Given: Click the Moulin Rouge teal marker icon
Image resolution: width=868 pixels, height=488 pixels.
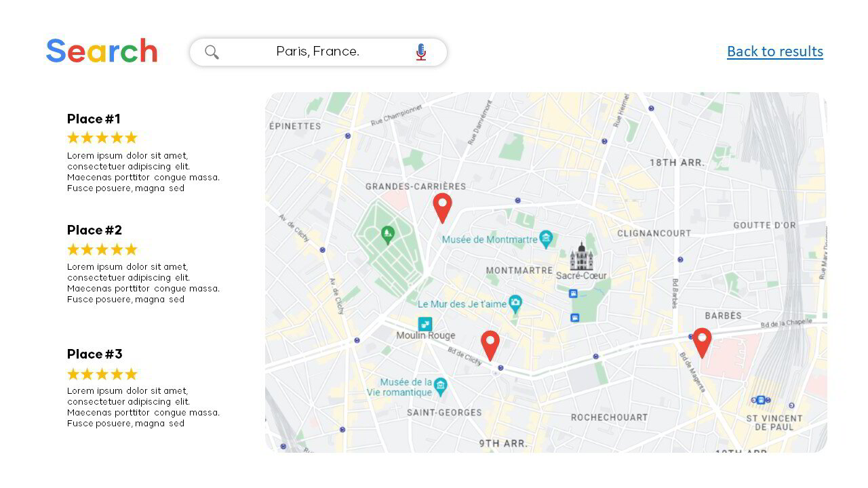Looking at the screenshot, I should [x=425, y=324].
